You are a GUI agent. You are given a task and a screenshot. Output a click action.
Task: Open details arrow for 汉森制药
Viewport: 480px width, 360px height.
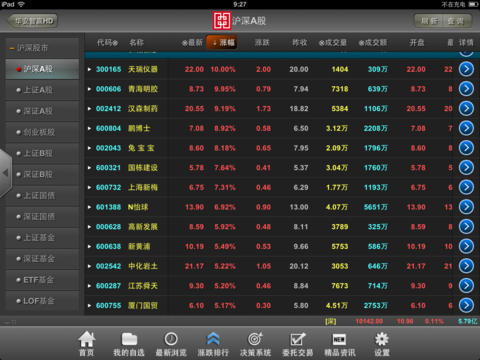coord(466,108)
